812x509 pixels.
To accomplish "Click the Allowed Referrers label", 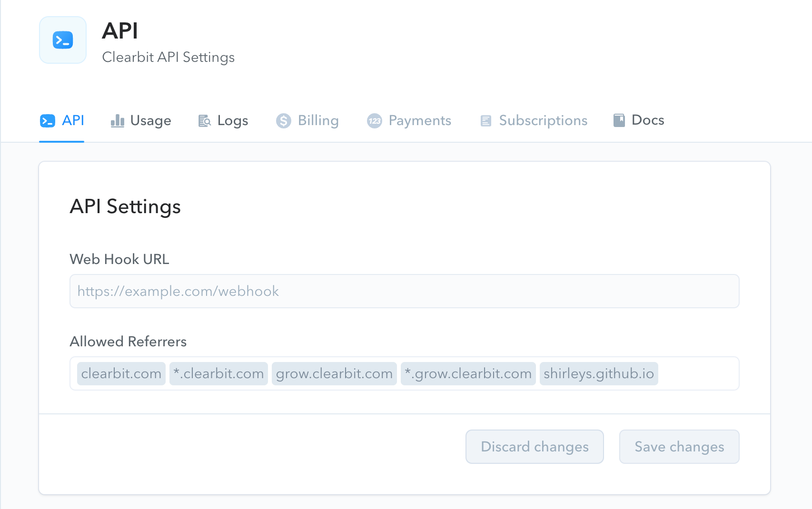I will point(128,342).
